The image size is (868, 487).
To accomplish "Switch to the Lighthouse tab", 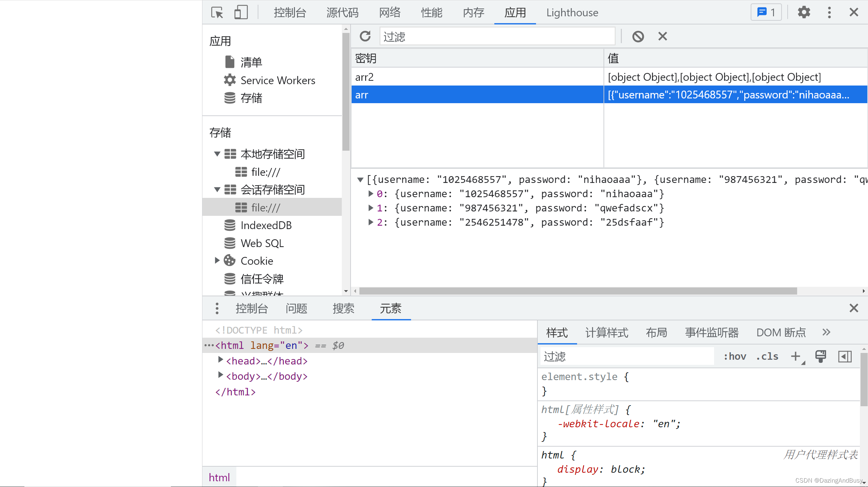I will pos(572,13).
